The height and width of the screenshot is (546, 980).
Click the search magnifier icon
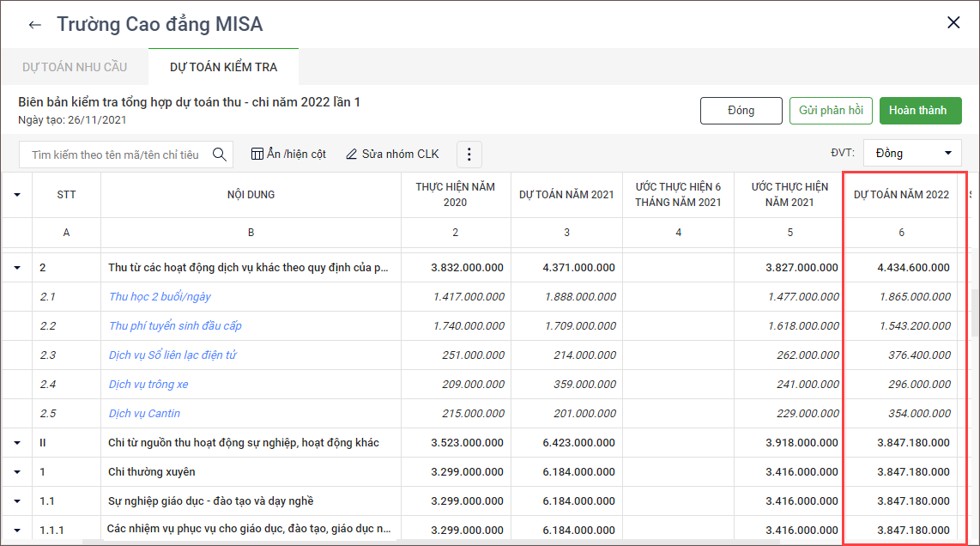pos(219,155)
